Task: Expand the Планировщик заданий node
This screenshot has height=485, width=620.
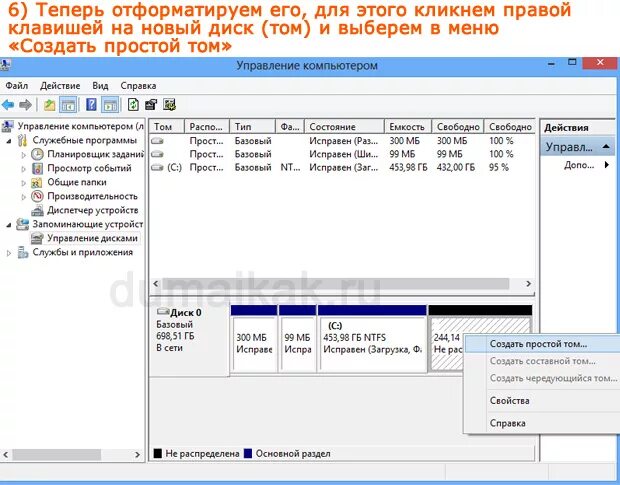Action: pyautogui.click(x=24, y=155)
